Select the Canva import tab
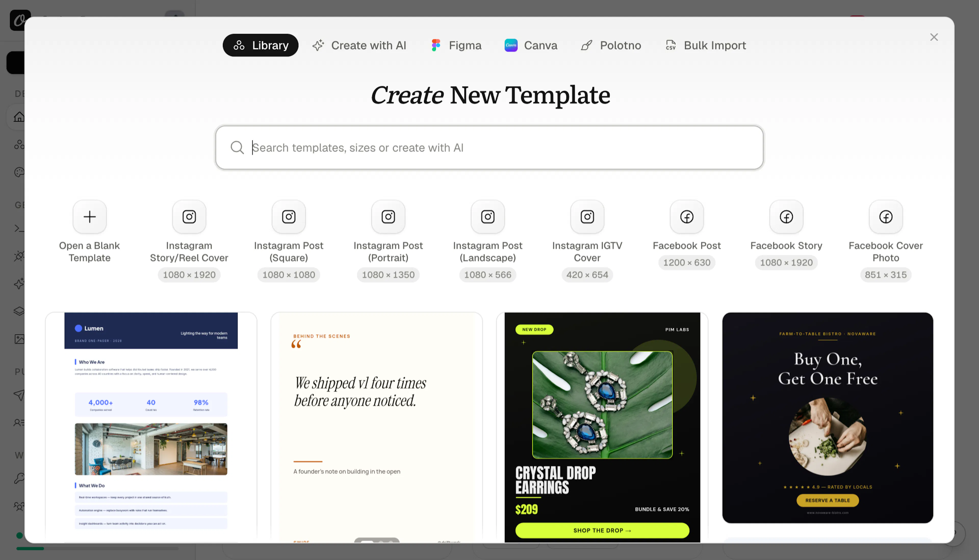 531,45
